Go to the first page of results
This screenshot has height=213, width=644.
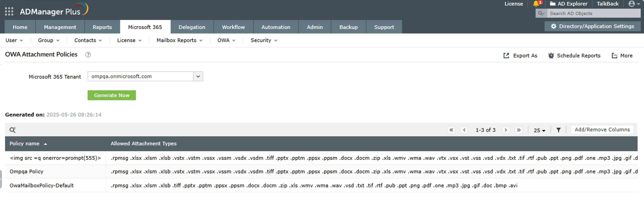tap(451, 130)
